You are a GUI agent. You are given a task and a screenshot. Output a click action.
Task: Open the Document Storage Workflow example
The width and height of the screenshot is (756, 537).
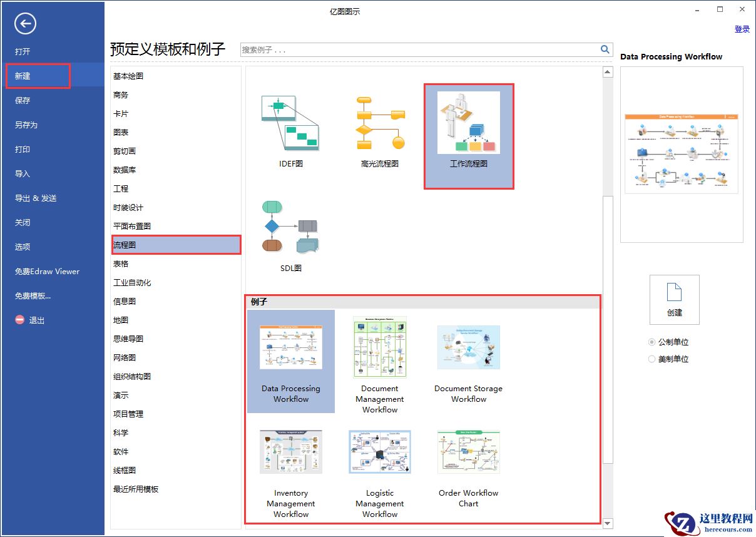pos(468,347)
